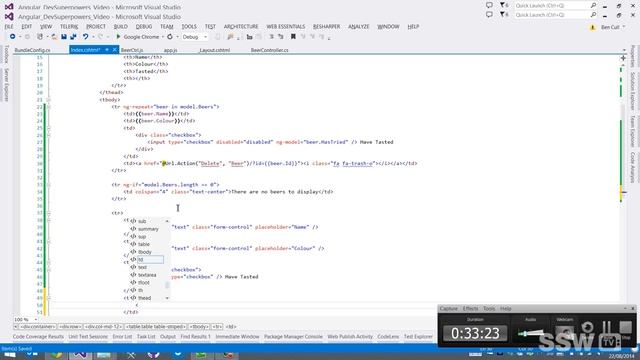Image resolution: width=640 pixels, height=360 pixels.
Task: Switch to the BeerCtrl.js tab
Action: pyautogui.click(x=132, y=50)
